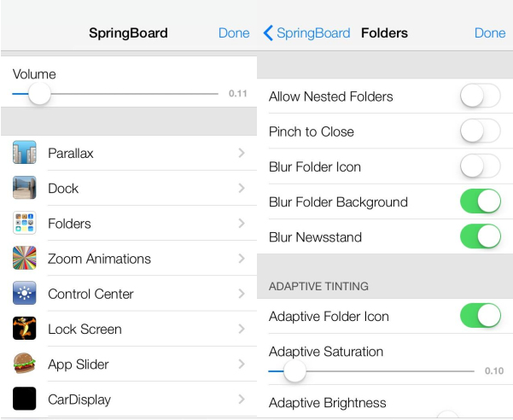Tap the App Slider burger icon
The image size is (513, 420).
pyautogui.click(x=25, y=364)
